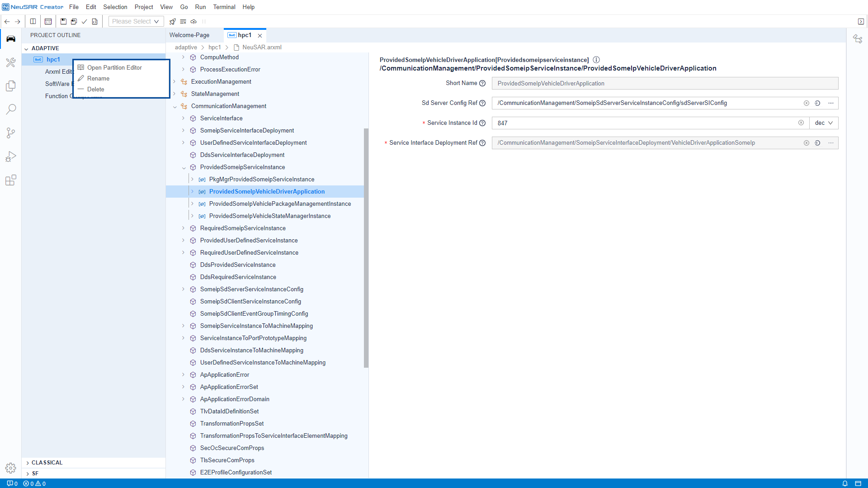The height and width of the screenshot is (488, 868).
Task: Open the source control branch icon
Action: tap(10, 133)
